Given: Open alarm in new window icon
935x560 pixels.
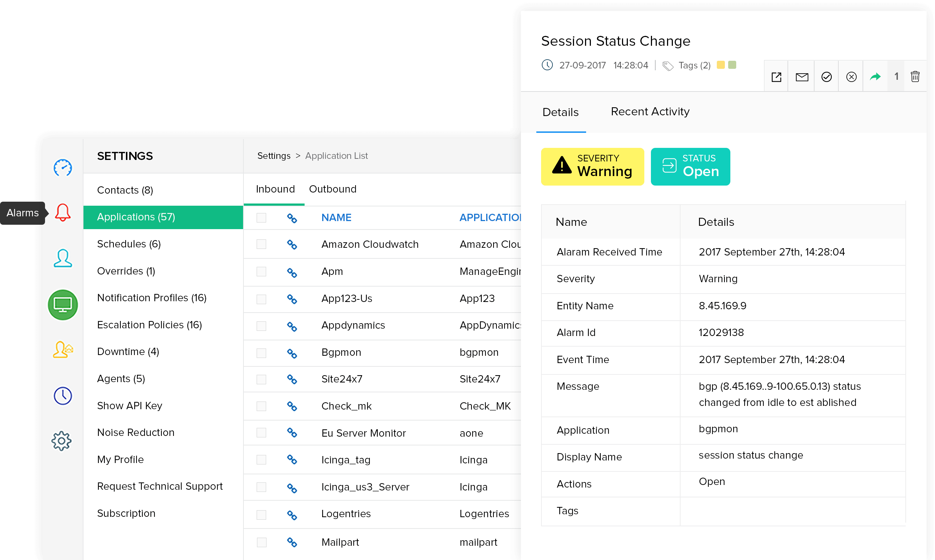Looking at the screenshot, I should pos(776,77).
